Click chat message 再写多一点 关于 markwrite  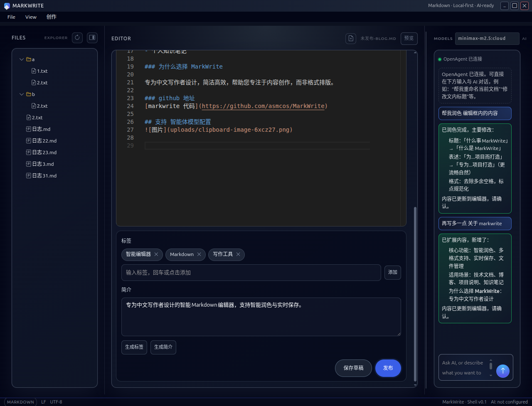(475, 224)
